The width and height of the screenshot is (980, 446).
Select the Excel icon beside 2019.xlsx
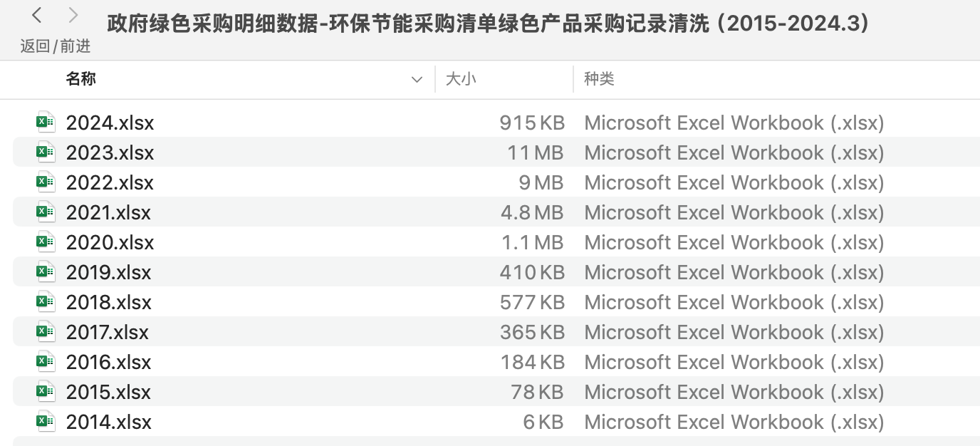46,272
